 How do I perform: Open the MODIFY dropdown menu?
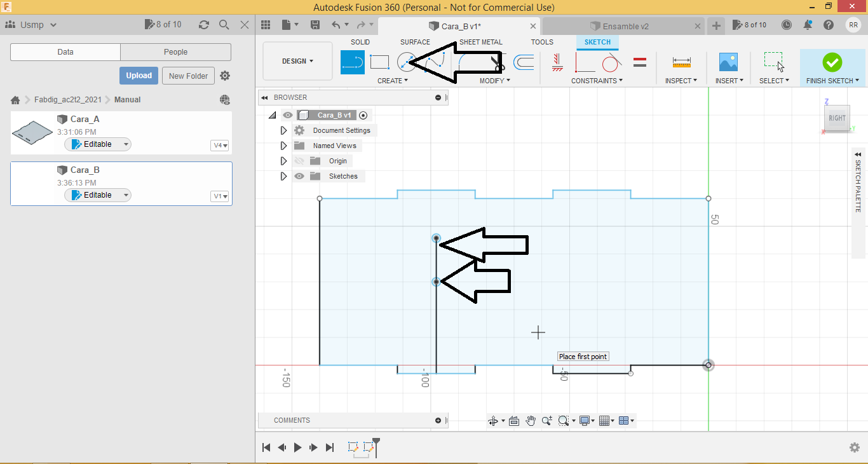click(494, 81)
